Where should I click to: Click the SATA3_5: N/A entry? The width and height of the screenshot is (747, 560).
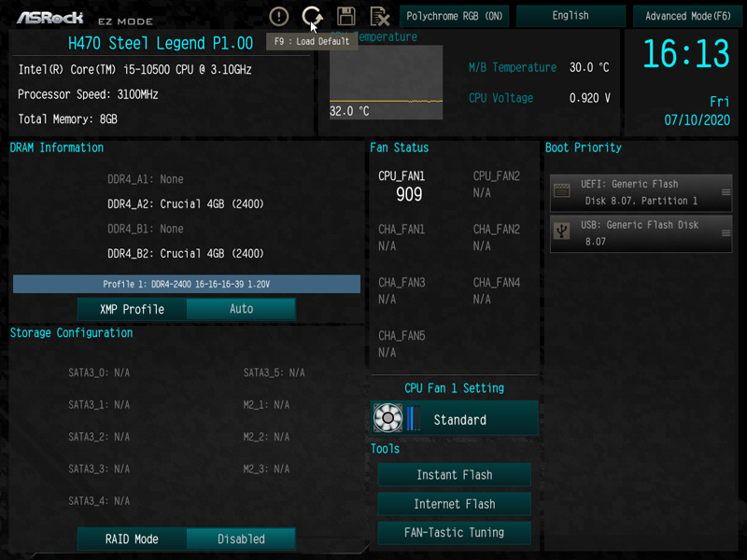[x=274, y=372]
